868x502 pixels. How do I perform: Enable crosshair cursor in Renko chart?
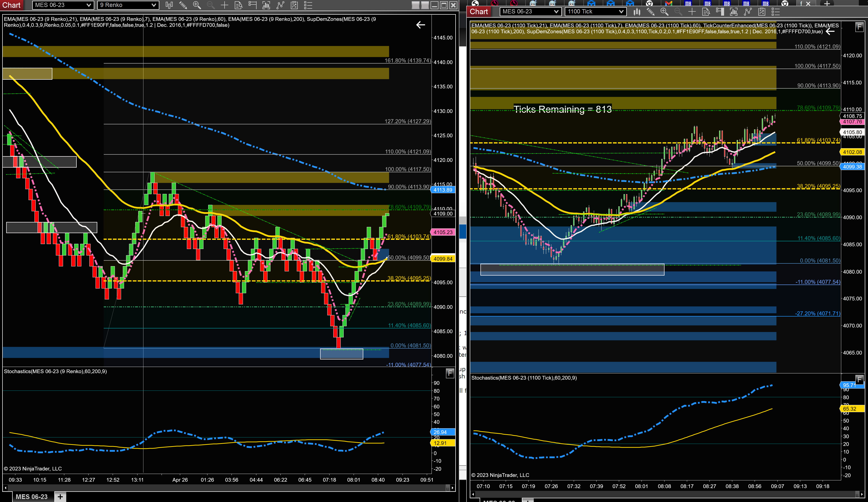point(225,5)
